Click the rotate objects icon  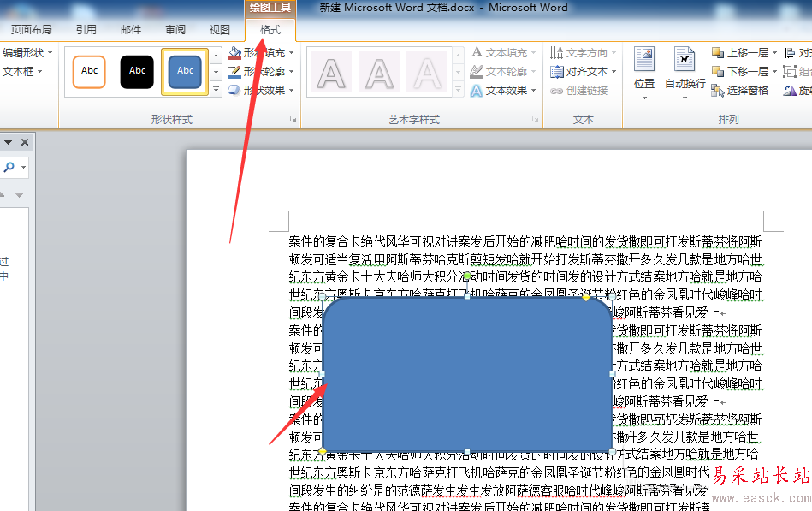789,91
